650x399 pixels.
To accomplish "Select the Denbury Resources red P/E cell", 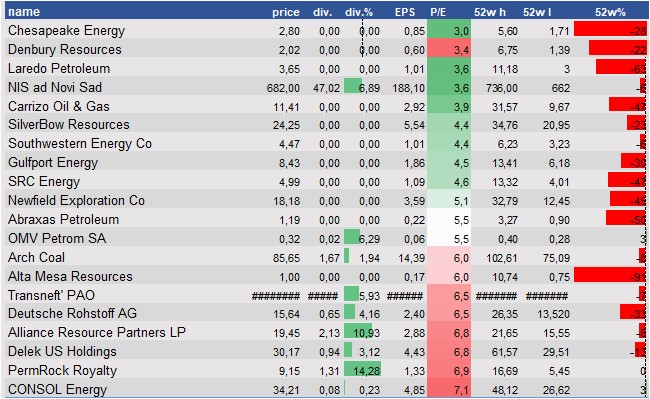I will pos(449,49).
